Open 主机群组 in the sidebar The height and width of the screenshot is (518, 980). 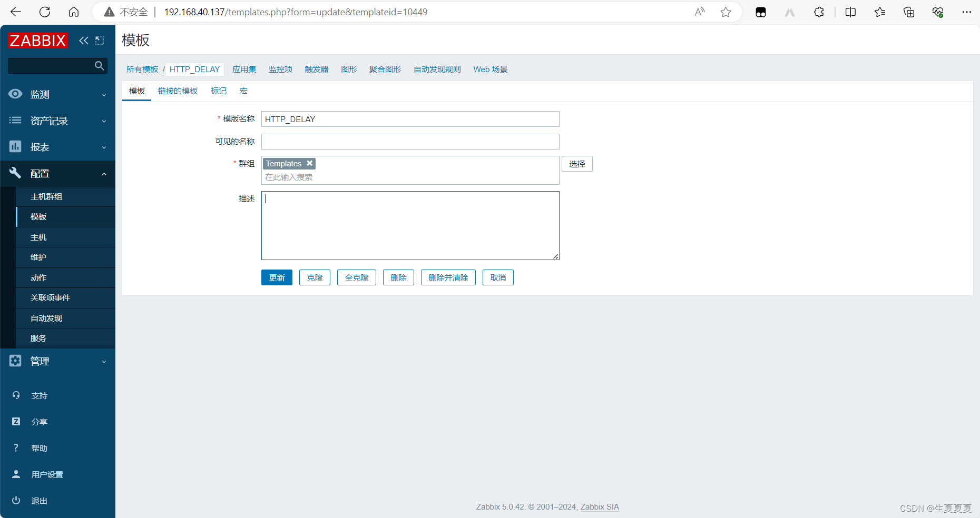[65, 196]
